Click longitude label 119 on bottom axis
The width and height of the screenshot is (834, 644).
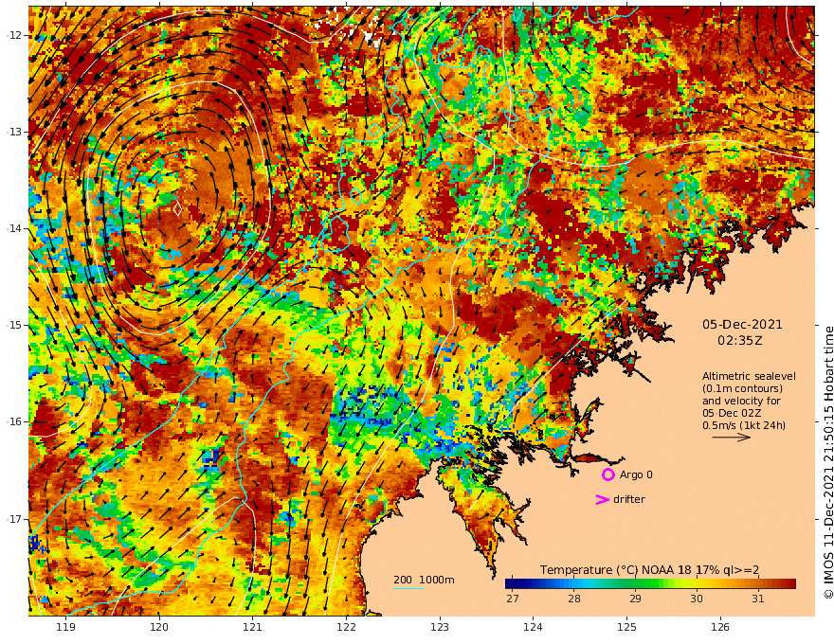point(66,628)
